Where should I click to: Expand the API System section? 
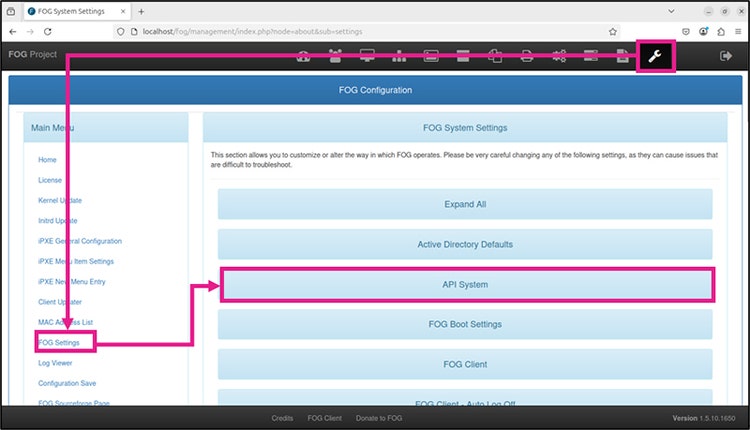tap(465, 285)
